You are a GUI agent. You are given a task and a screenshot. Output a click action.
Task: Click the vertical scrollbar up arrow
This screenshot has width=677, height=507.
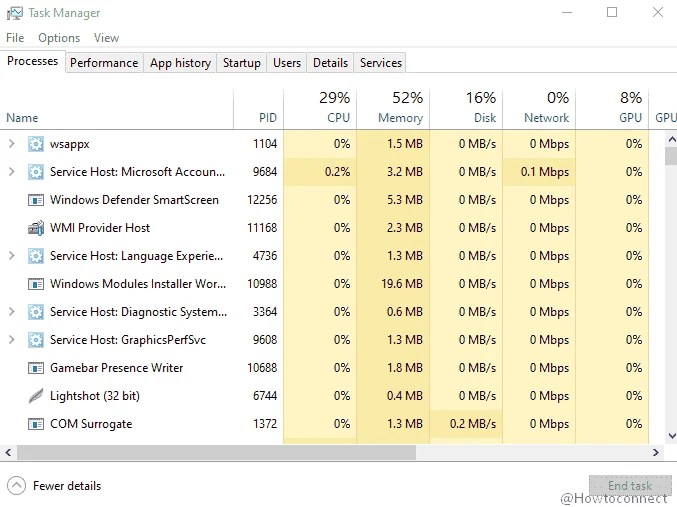click(671, 139)
